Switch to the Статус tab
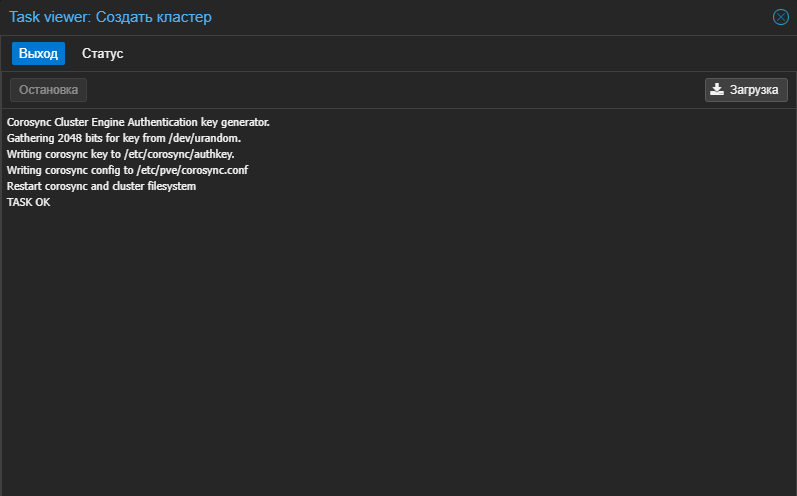The width and height of the screenshot is (797, 496). point(102,53)
